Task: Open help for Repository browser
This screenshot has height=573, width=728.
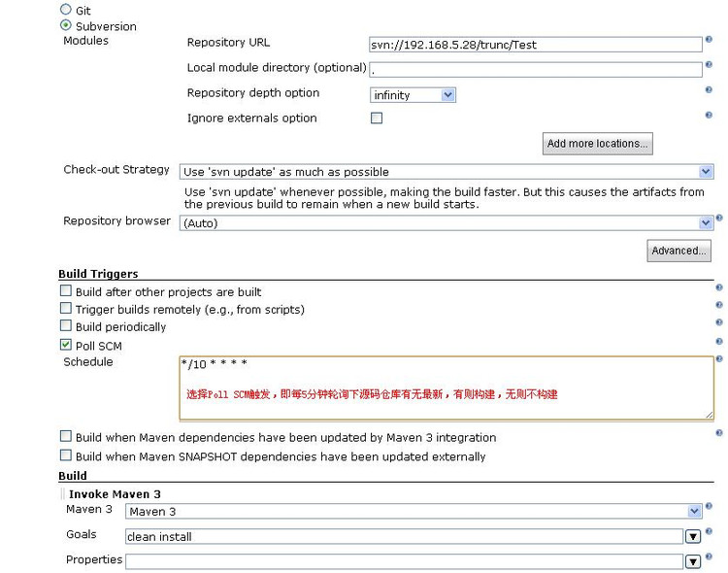Action: tap(719, 218)
